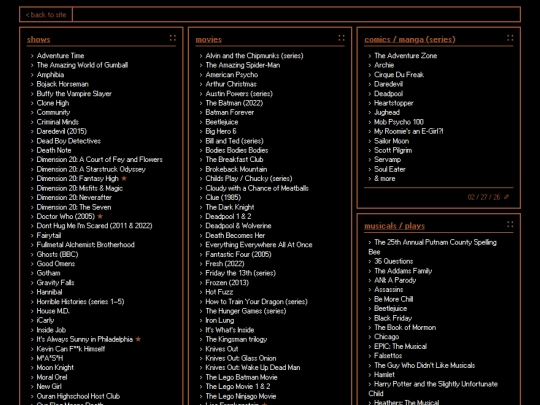This screenshot has height=405, width=540.
Task: Click the chevron before 36 Questions
Action: click(370, 261)
